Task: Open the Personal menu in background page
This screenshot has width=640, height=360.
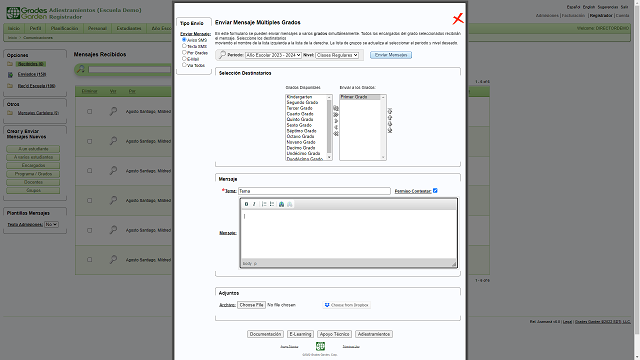Action: tap(97, 28)
